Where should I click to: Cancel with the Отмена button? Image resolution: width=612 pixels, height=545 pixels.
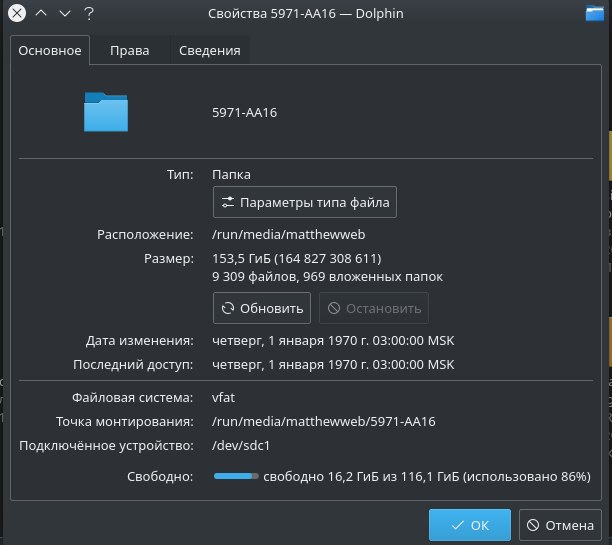click(x=560, y=525)
